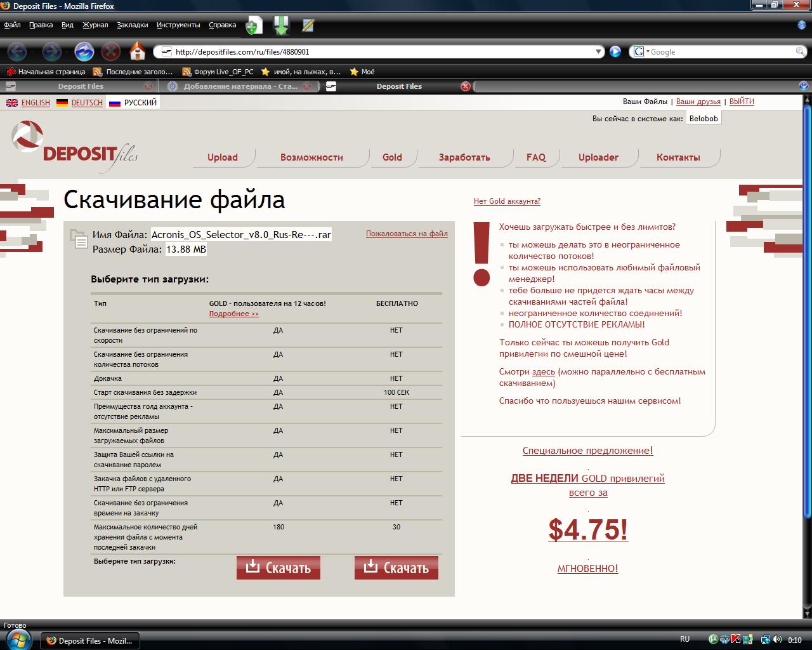Click the ВЫЙТИ logout link
Screen dimensions: 812x650
[x=742, y=102]
